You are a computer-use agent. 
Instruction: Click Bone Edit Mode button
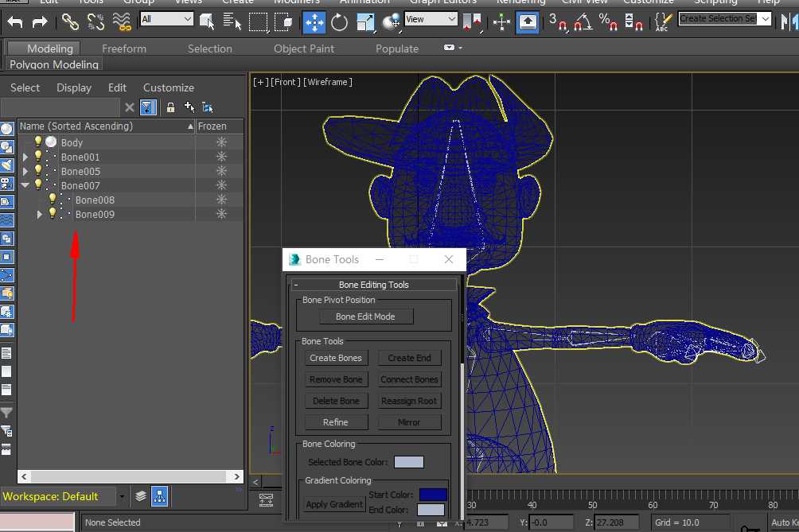(x=366, y=316)
